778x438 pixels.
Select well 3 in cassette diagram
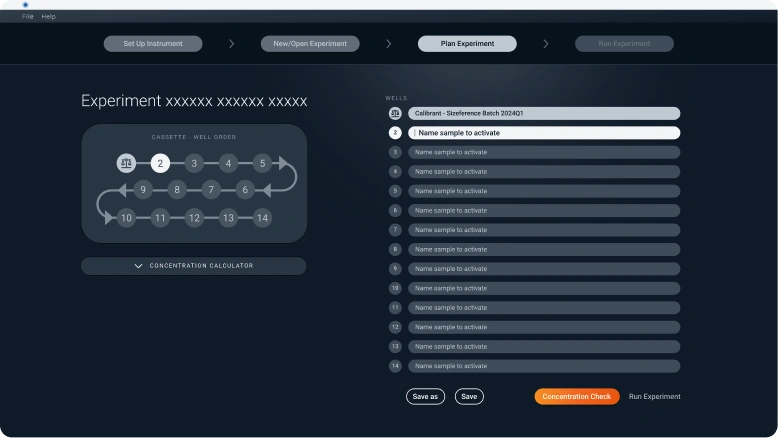pos(194,163)
